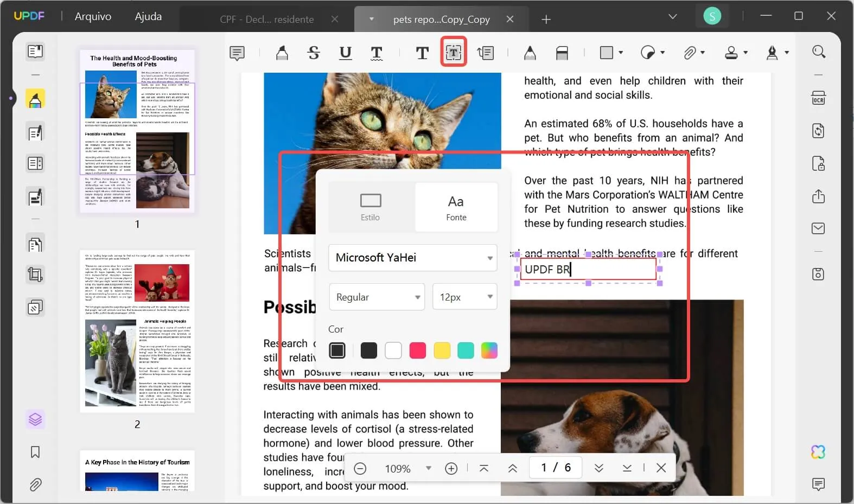This screenshot has height=504, width=854.
Task: Go to the next page arrow
Action: pos(598,468)
